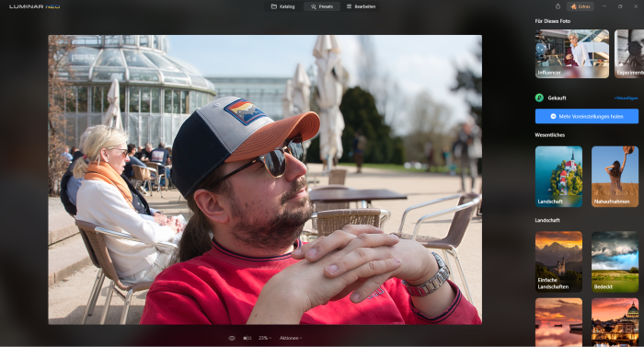
Task: Click the Presets sparkle icon
Action: pos(314,6)
